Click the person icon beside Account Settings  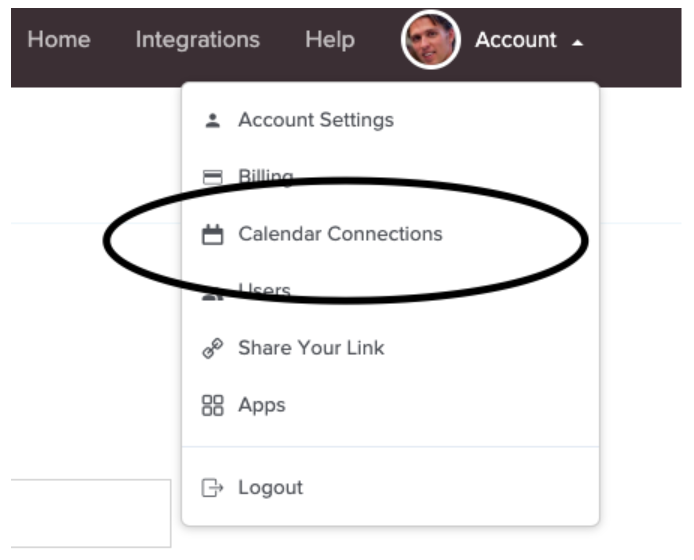pyautogui.click(x=212, y=120)
